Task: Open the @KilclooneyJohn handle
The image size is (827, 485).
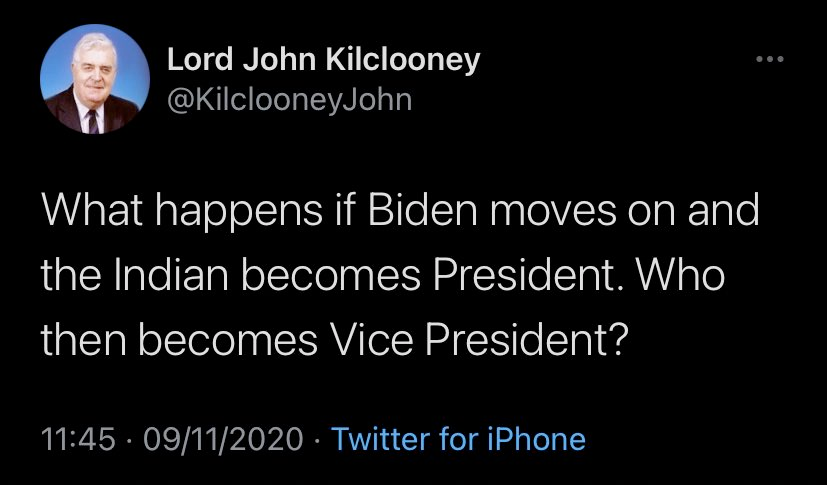Action: [x=289, y=99]
